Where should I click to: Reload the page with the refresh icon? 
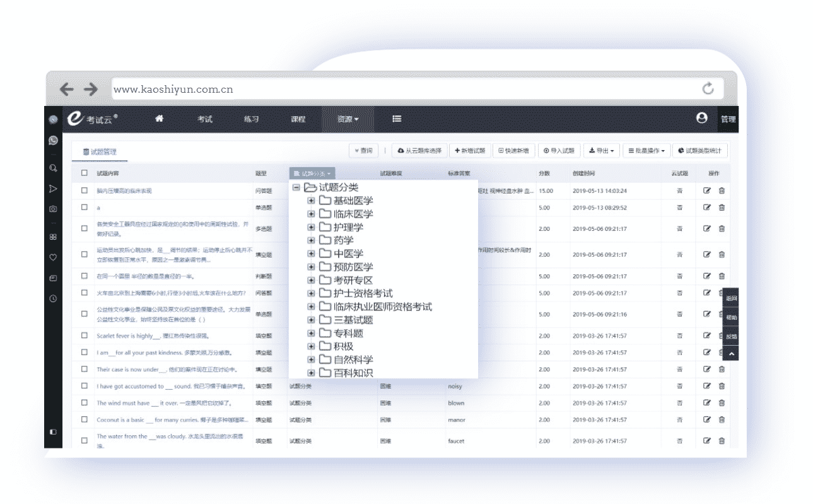click(708, 89)
